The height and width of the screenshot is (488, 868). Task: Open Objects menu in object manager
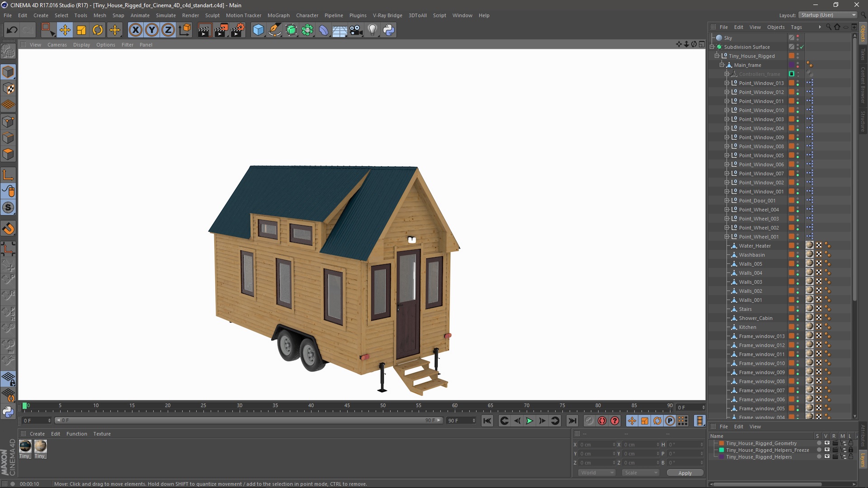pos(776,27)
